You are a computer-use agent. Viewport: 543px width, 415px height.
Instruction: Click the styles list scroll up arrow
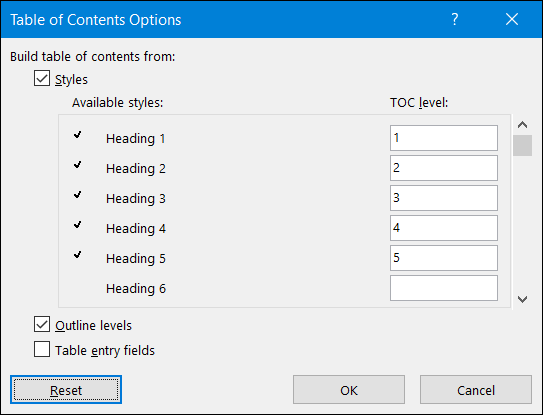(522, 125)
